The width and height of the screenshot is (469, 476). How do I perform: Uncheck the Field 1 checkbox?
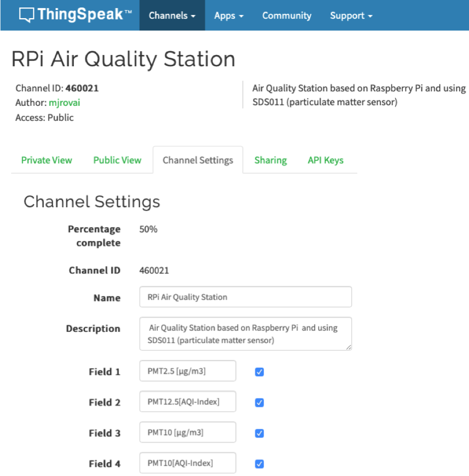[x=259, y=372]
